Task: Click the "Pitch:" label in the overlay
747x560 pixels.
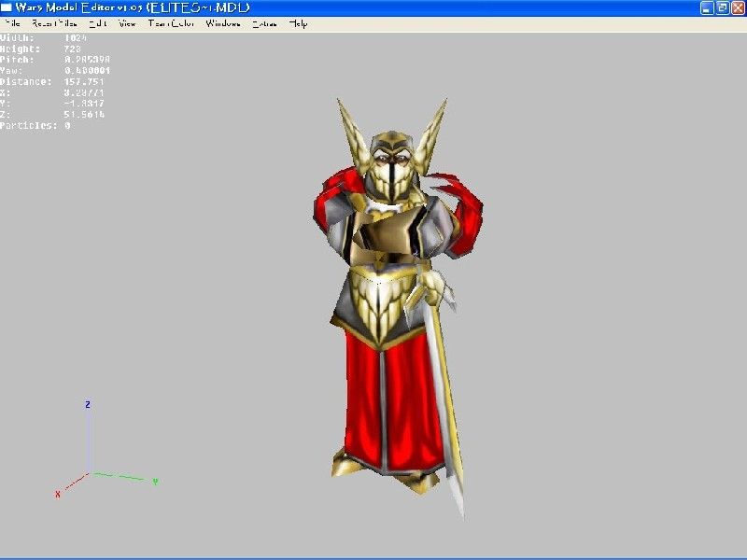Action: [17, 60]
